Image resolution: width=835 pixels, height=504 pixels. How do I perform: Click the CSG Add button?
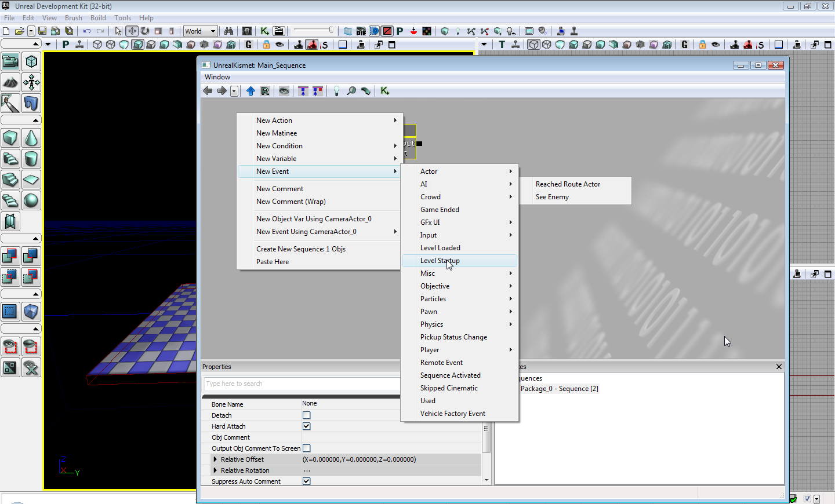coord(10,256)
